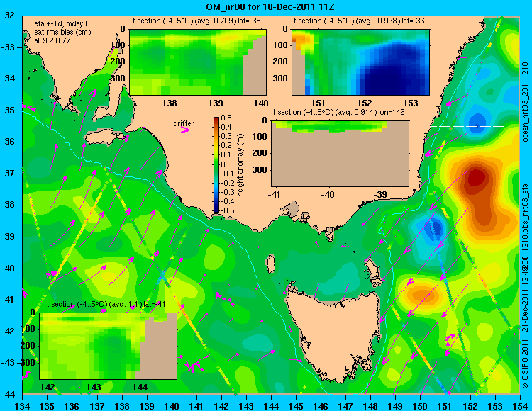Click longitude tick '139' in lat=-38 inset
The width and height of the screenshot is (532, 411).
[216, 103]
